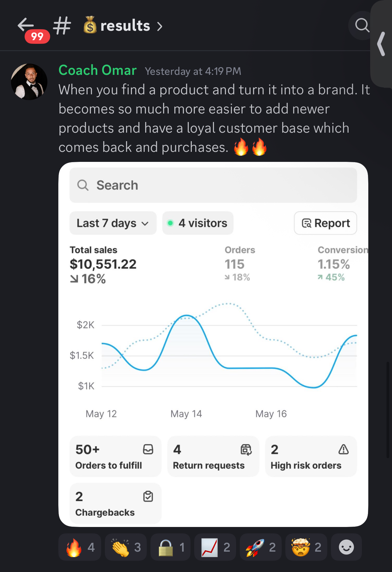Click the Chargebacks clipboard icon
Viewport: 392px width, 572px height.
point(148,497)
